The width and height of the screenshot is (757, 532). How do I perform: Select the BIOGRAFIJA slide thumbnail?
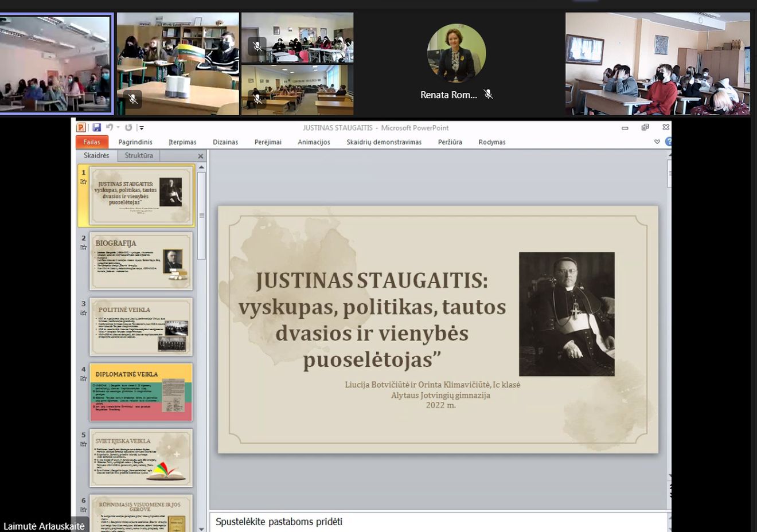tap(141, 261)
